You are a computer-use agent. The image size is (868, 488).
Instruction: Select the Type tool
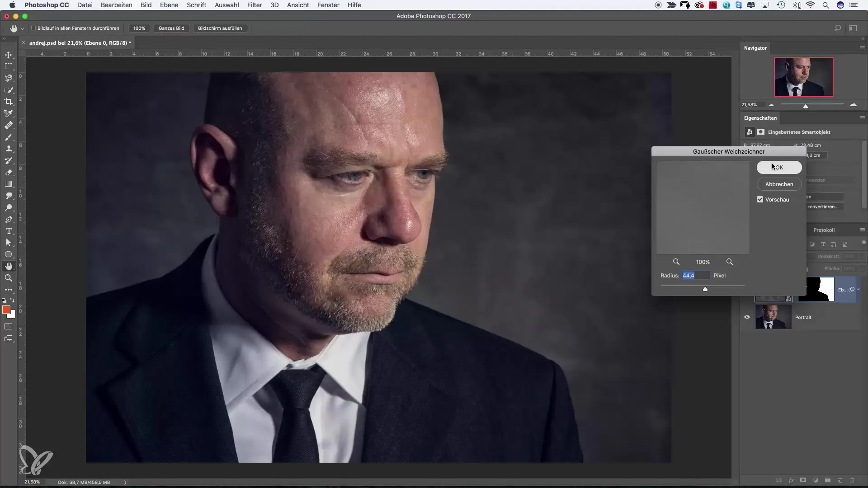tap(9, 231)
